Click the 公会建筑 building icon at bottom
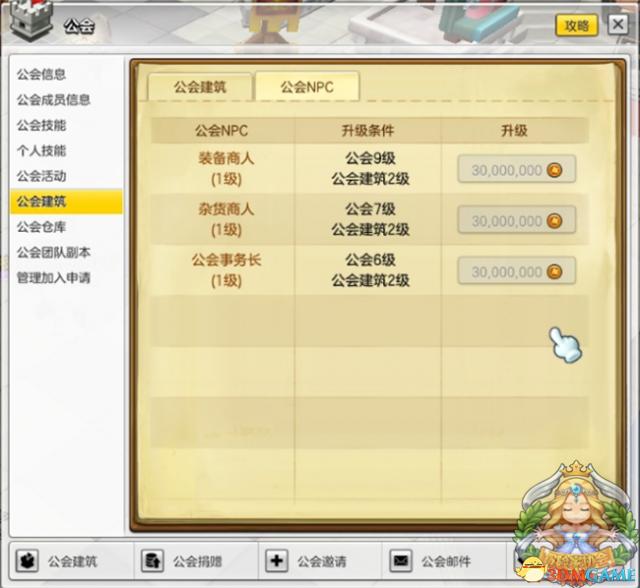Viewport: 640px width, 588px height. 27,561
